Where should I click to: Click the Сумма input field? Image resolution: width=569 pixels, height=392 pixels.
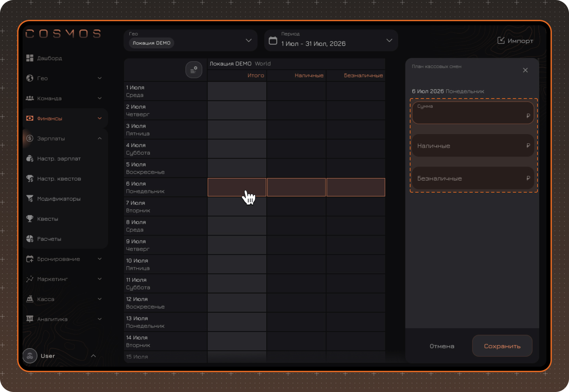coord(473,113)
